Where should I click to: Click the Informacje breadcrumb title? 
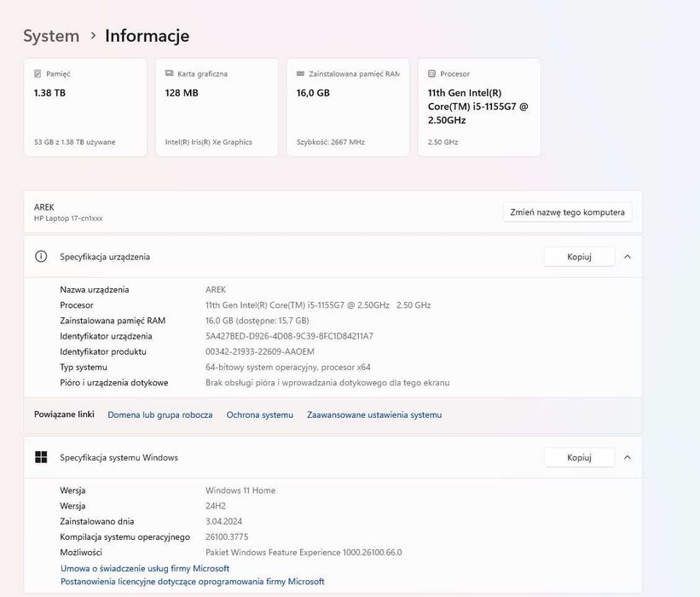coord(147,36)
